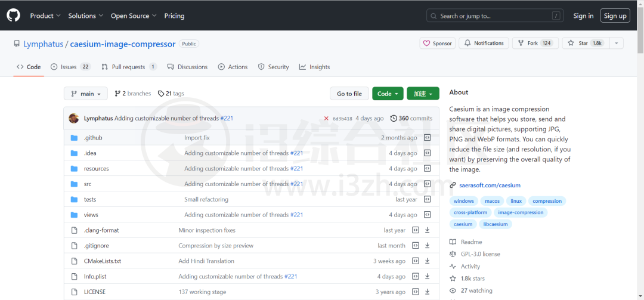Click the Sign up button
Screen dimensions: 644x300
615,16
